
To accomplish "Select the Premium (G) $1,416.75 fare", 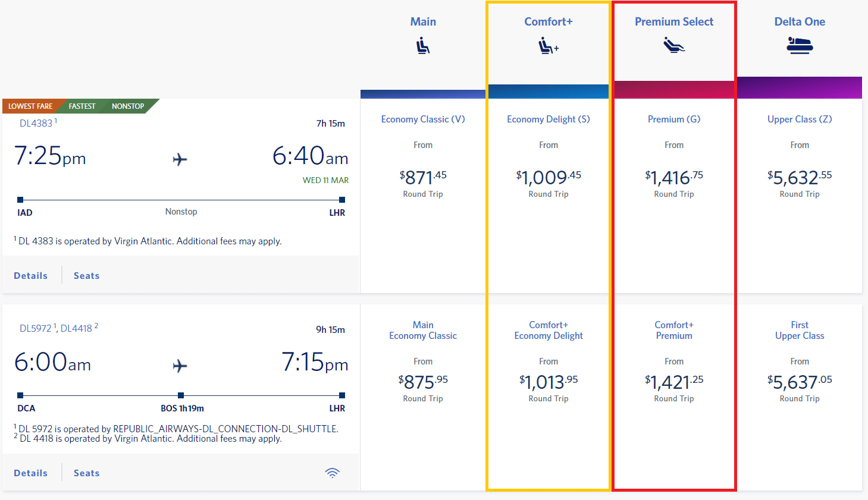I will point(673,177).
